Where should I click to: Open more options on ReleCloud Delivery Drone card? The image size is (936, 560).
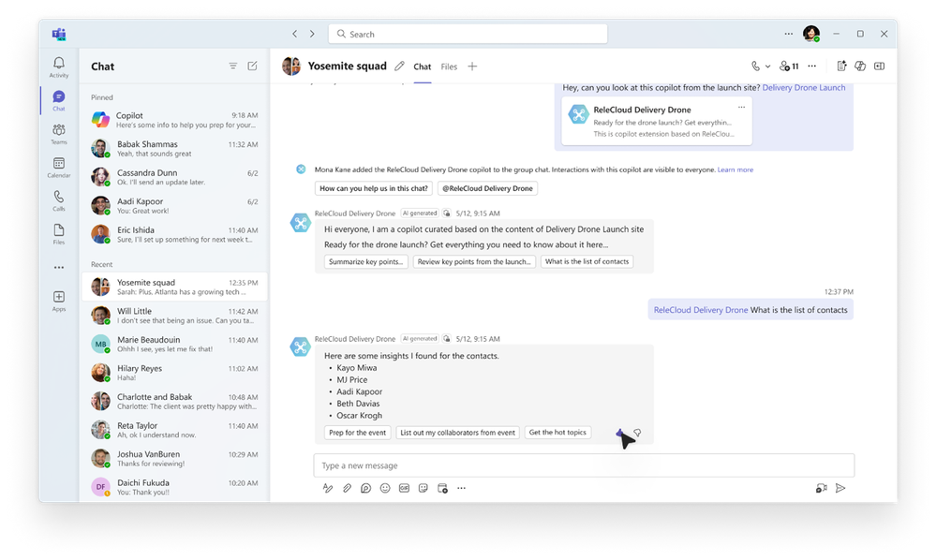coord(741,108)
